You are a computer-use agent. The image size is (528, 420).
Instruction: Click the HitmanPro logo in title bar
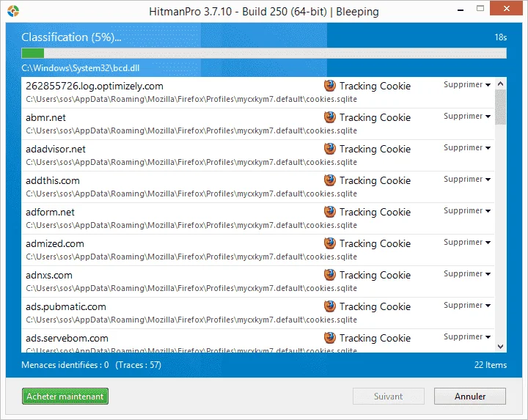pos(13,11)
